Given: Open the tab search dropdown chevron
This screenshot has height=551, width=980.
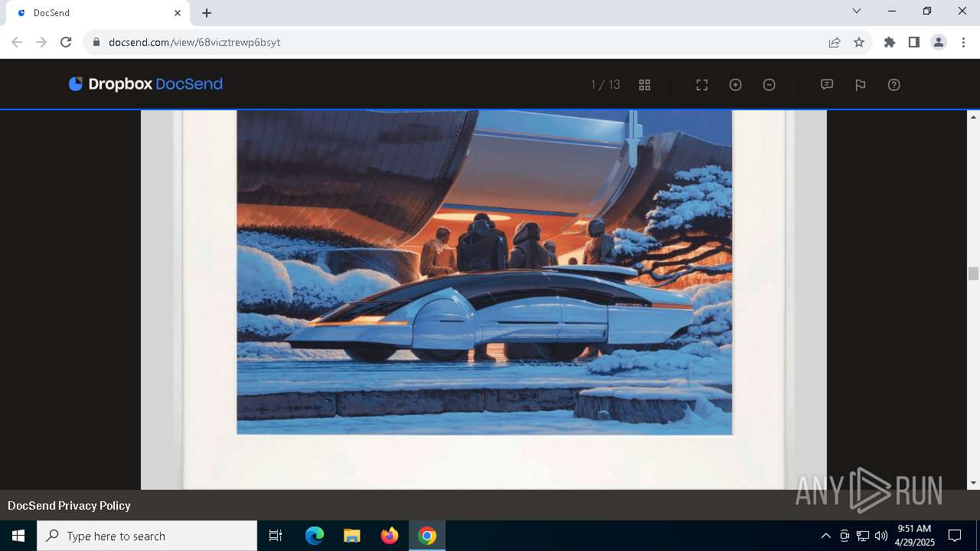Looking at the screenshot, I should point(857,11).
